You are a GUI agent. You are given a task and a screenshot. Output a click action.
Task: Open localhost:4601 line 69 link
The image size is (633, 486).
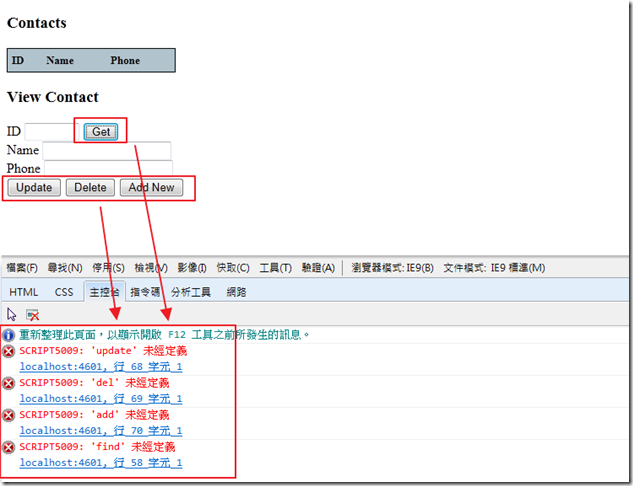pos(101,399)
